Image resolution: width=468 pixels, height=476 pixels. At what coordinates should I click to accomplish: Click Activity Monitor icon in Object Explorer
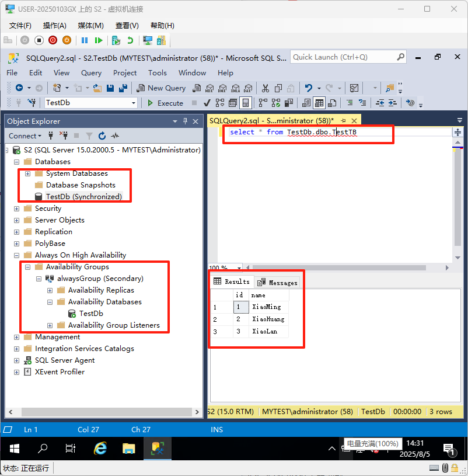pyautogui.click(x=115, y=135)
